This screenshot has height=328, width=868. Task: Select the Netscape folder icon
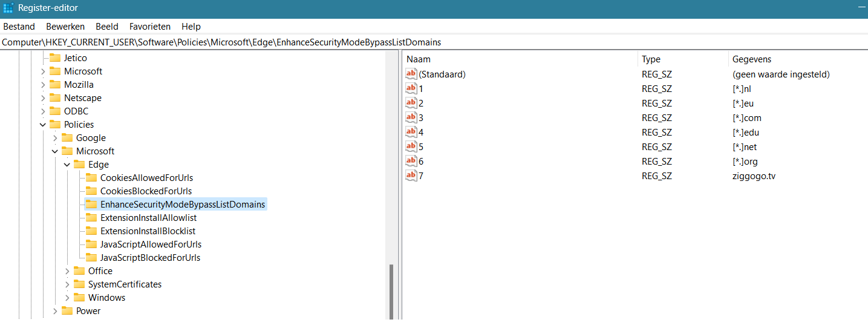55,98
